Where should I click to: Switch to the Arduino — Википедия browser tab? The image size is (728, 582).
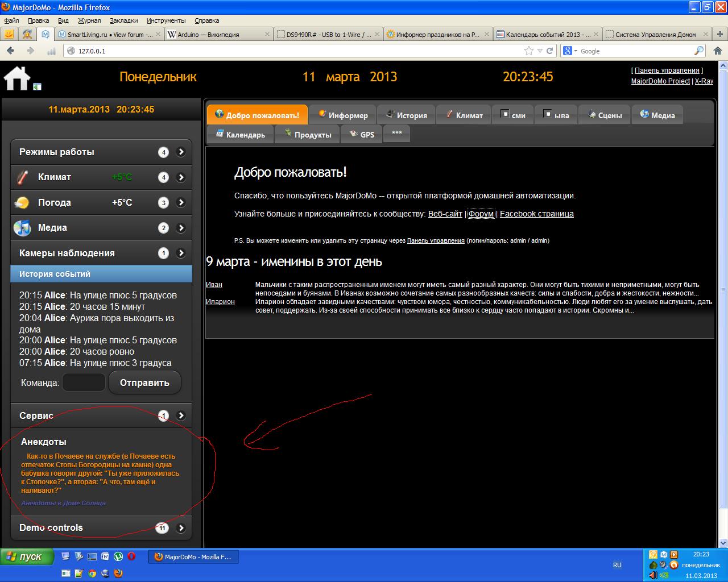point(218,35)
